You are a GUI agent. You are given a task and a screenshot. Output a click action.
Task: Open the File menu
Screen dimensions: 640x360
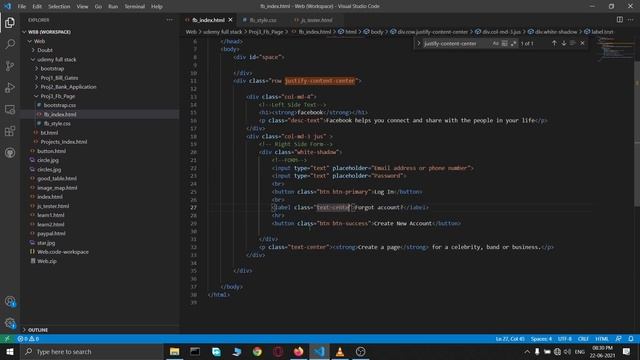point(22,7)
